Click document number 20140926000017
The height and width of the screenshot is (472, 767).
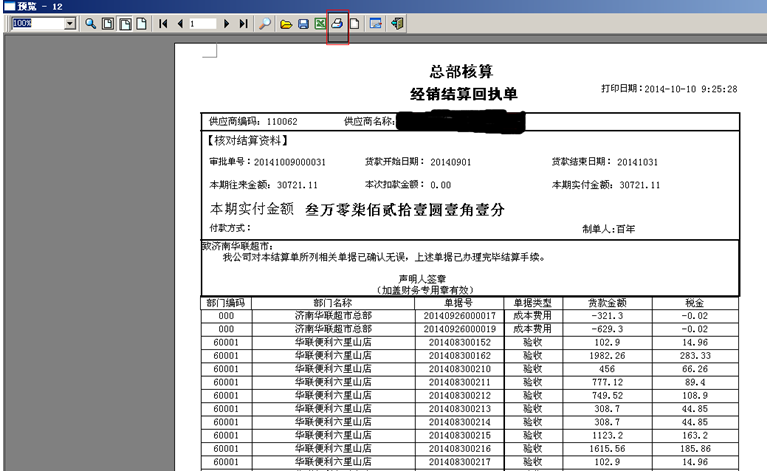(x=460, y=315)
